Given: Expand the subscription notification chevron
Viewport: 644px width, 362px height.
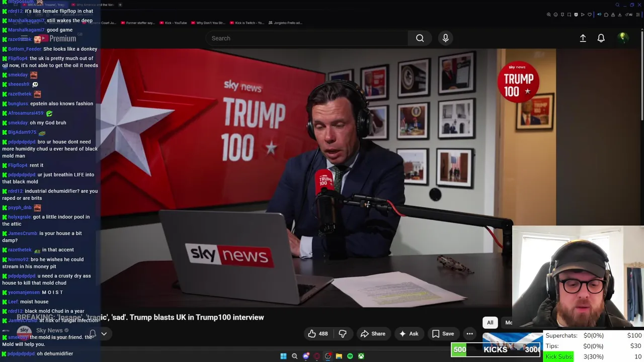Looking at the screenshot, I should [x=104, y=333].
